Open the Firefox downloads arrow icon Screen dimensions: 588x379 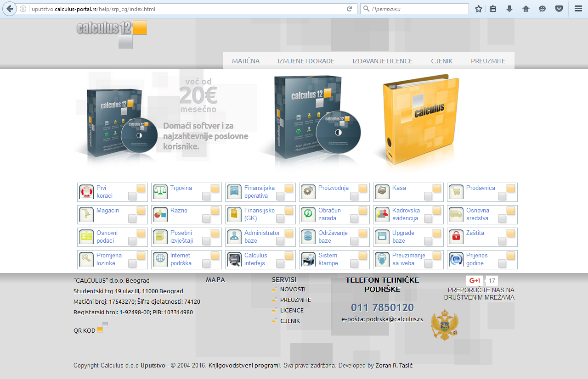(509, 9)
